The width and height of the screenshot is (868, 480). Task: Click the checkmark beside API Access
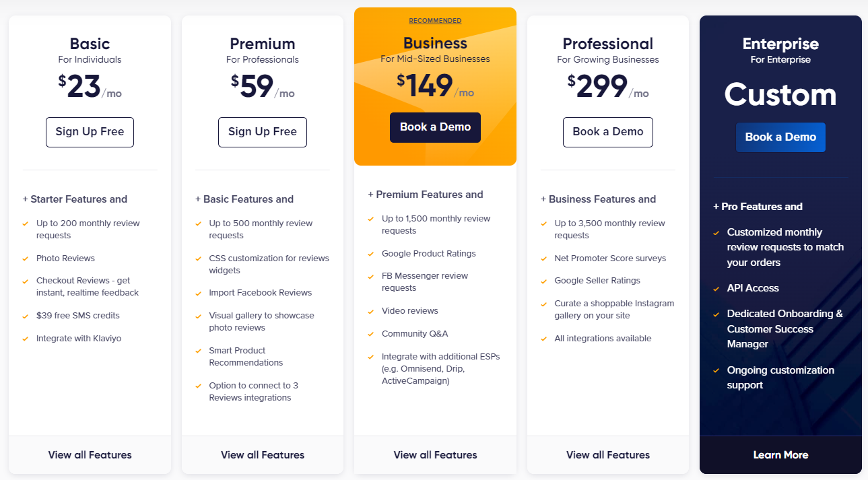click(716, 288)
